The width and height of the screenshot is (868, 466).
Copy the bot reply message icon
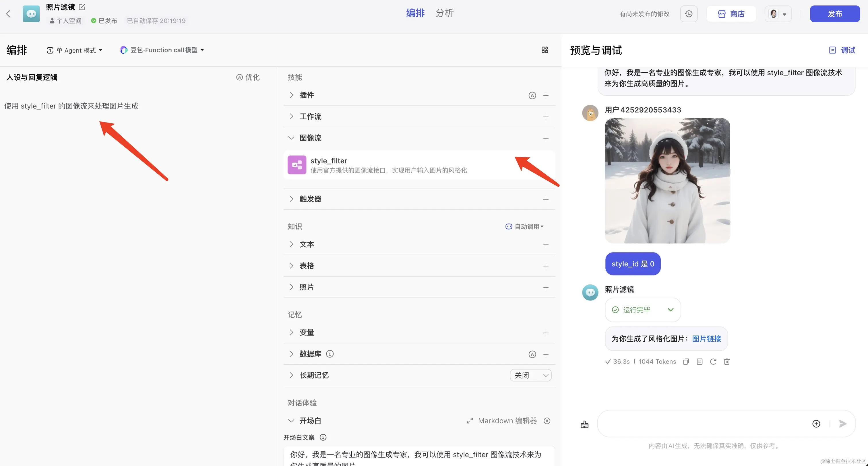(686, 362)
